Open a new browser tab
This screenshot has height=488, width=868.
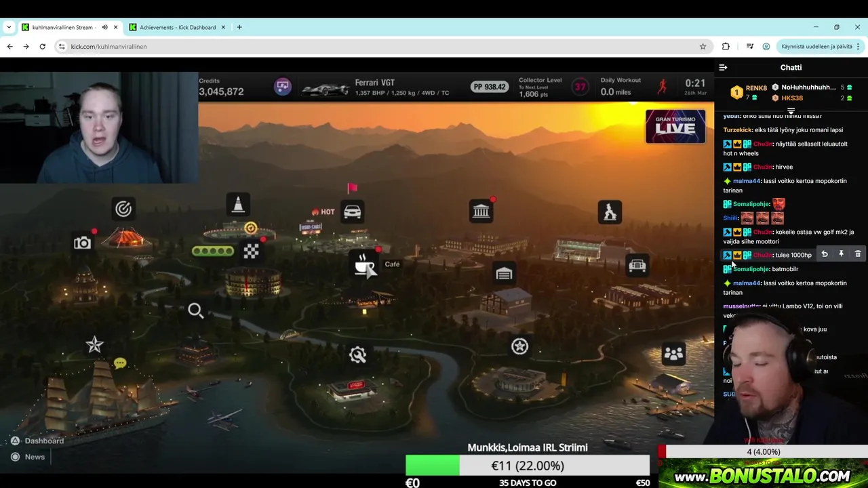coord(239,27)
